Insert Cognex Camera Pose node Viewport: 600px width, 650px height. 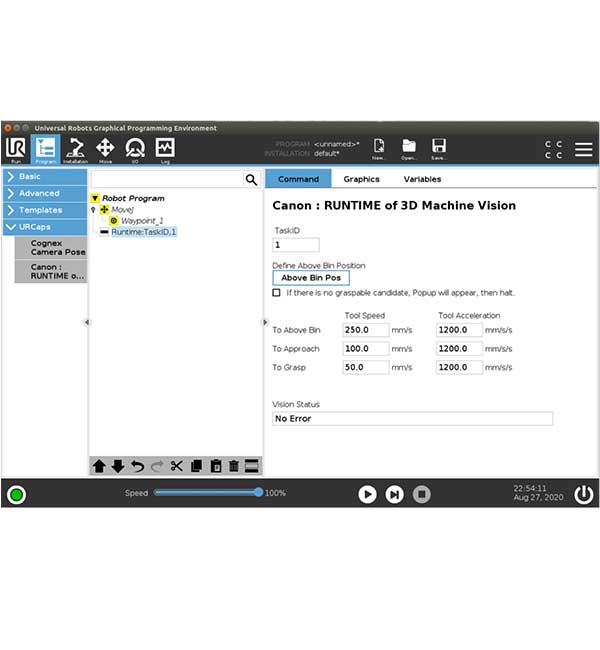point(51,247)
